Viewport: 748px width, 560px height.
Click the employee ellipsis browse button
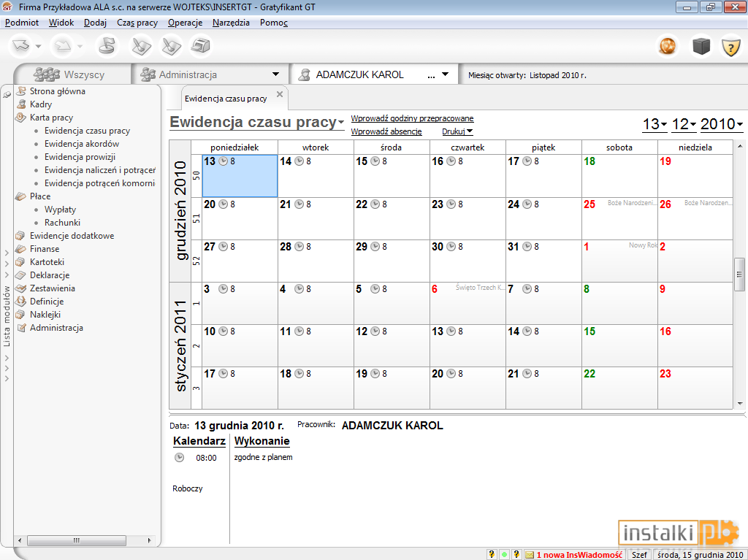[x=431, y=75]
